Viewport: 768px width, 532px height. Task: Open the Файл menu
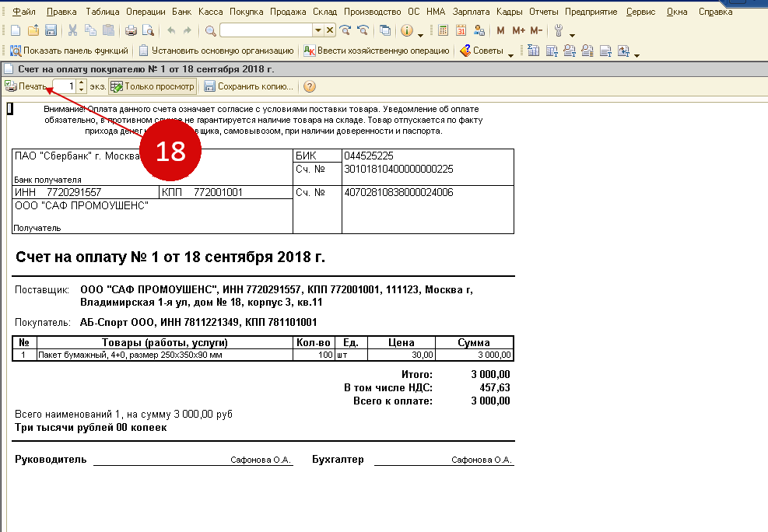coord(24,11)
